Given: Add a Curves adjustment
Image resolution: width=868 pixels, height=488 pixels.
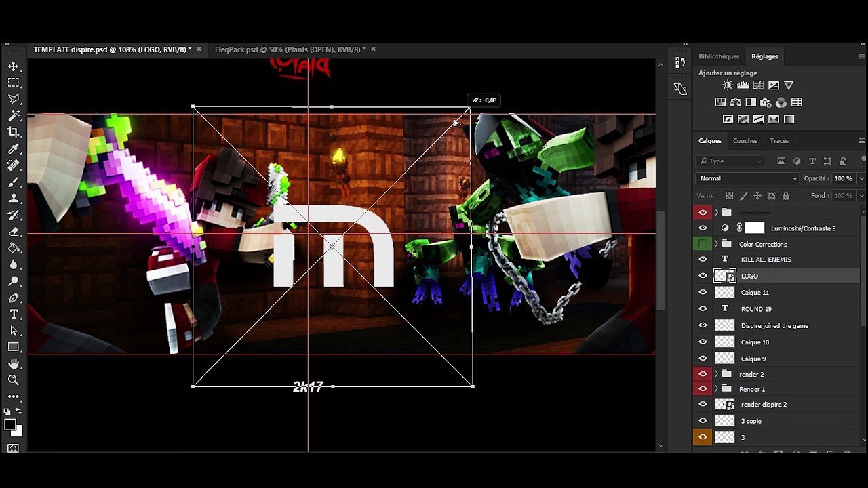Looking at the screenshot, I should click(x=758, y=85).
